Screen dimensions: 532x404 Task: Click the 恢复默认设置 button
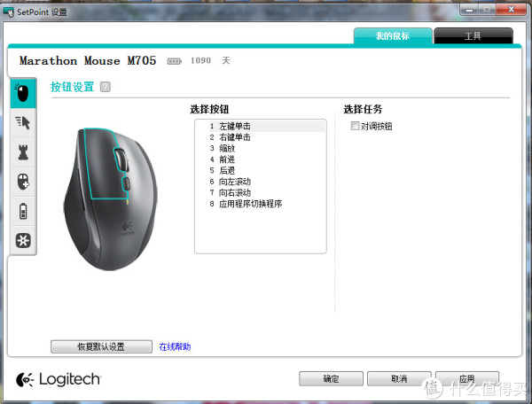[101, 346]
